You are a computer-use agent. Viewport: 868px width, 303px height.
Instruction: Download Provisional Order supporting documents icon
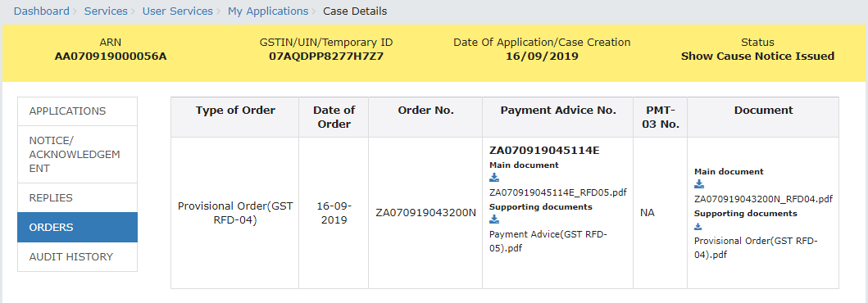[x=698, y=226]
